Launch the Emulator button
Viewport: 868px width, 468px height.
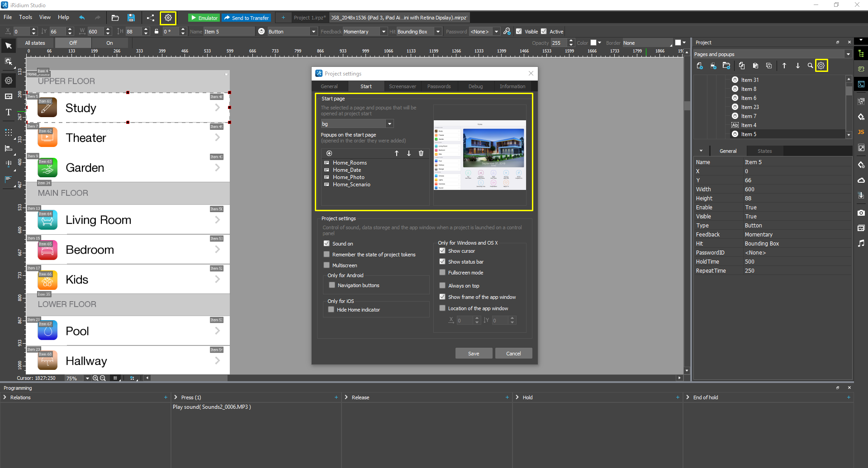204,18
